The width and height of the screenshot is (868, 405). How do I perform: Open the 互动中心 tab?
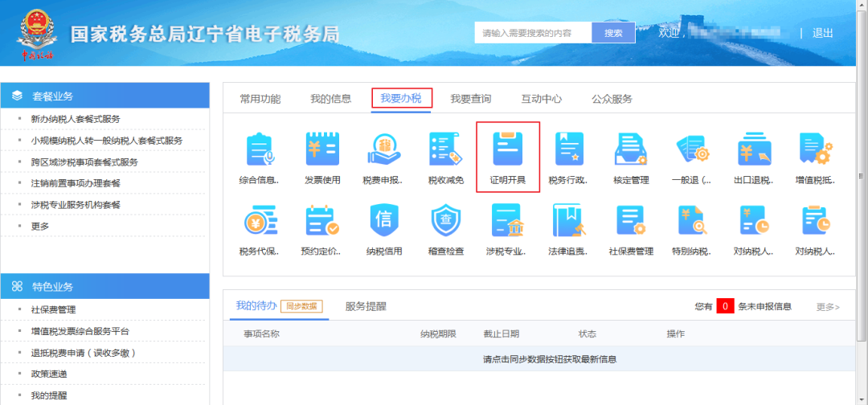coord(542,99)
